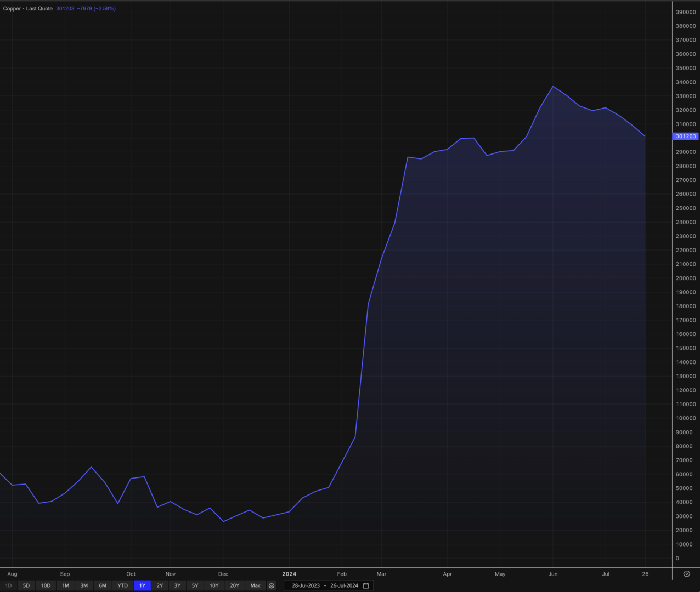This screenshot has height=592, width=700.
Task: Choose the 5Y range
Action: tap(195, 585)
